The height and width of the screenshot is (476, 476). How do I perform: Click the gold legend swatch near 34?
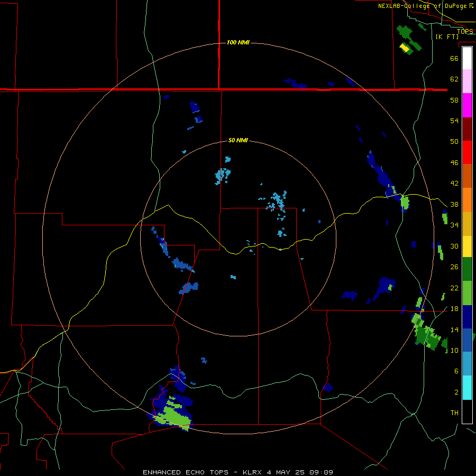467,224
